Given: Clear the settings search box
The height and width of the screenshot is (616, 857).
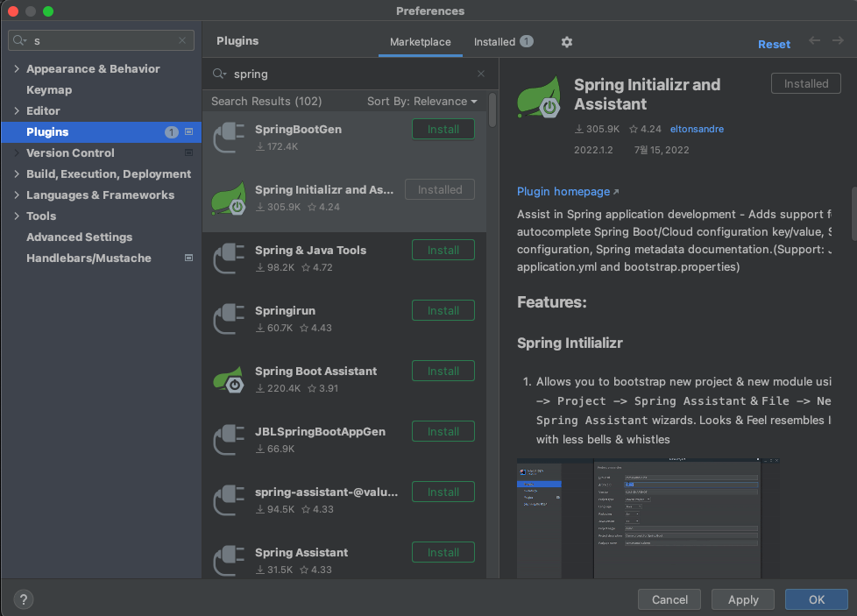Looking at the screenshot, I should (182, 40).
